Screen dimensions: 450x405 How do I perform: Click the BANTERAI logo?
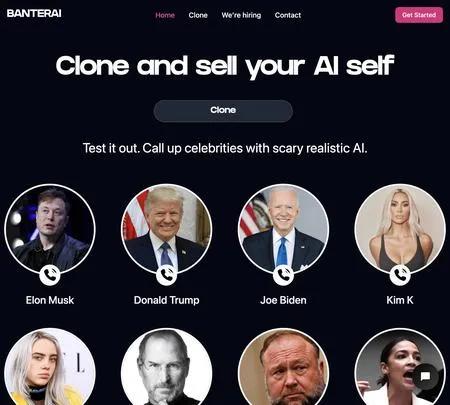point(34,13)
